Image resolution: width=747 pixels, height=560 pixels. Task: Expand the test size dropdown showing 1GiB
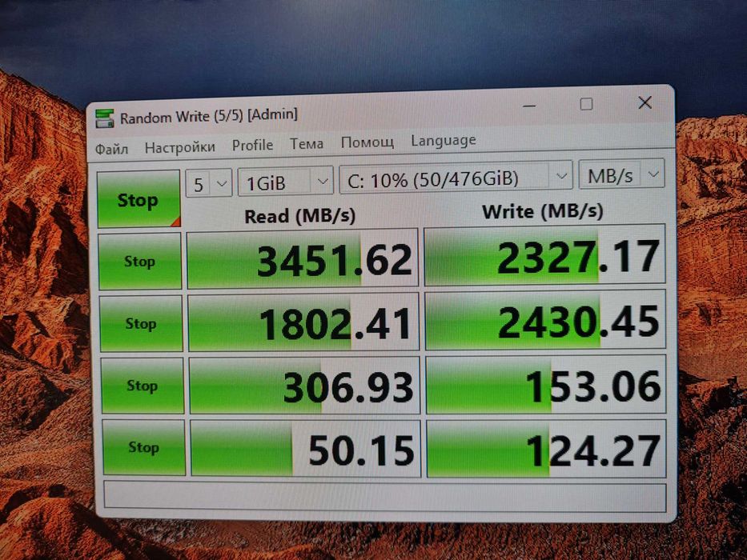tap(285, 181)
